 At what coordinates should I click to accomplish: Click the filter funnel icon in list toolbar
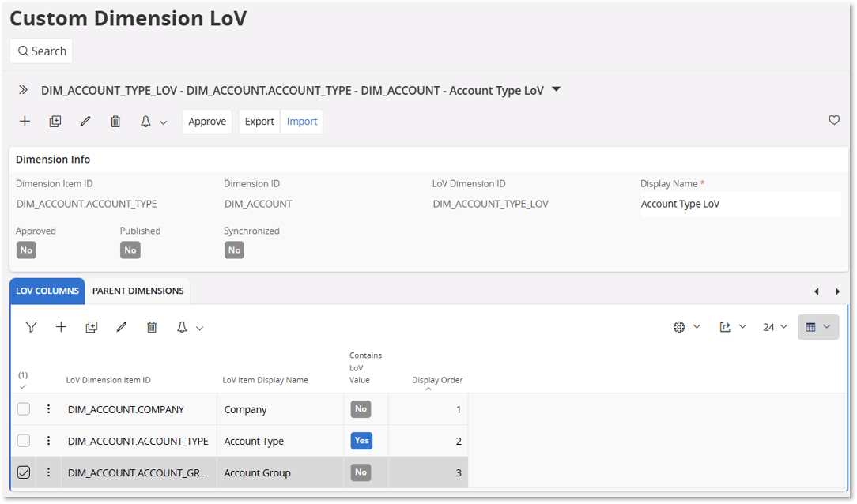point(31,327)
